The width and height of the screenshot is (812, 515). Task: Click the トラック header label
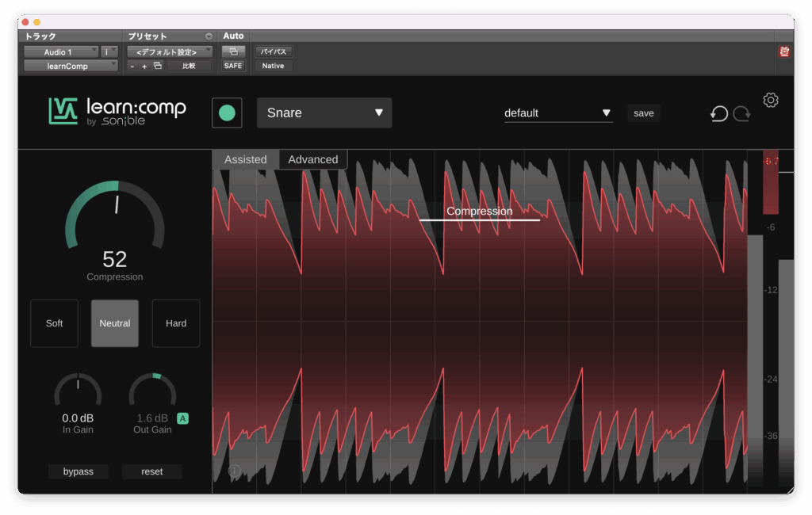40,36
